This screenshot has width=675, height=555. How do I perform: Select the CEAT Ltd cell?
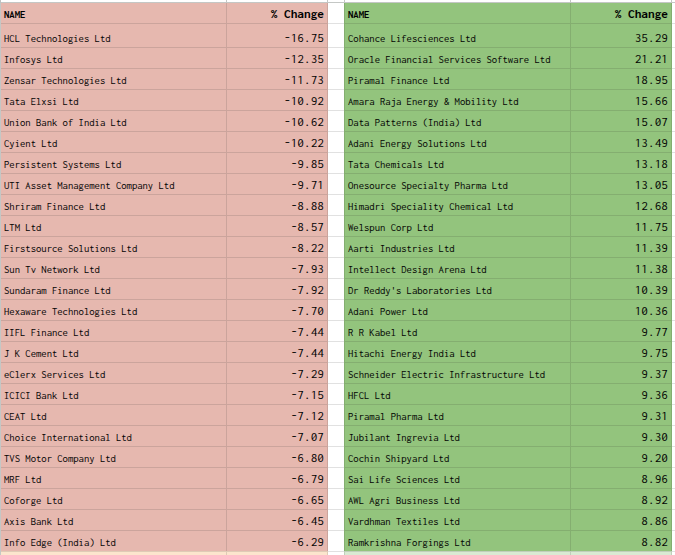pyautogui.click(x=113, y=416)
